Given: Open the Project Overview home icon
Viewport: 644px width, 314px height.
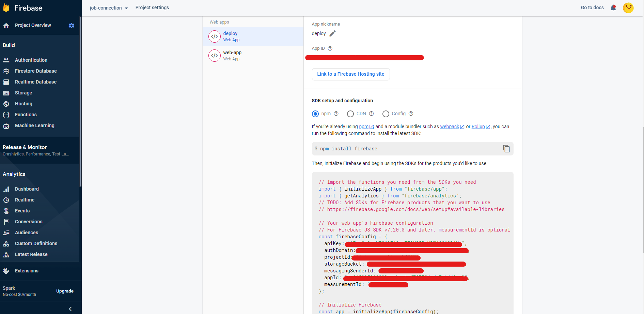Looking at the screenshot, I should 6,26.
